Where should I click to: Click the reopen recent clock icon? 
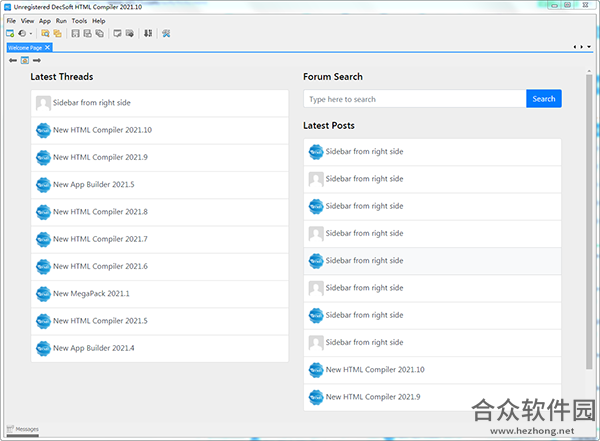point(23,34)
